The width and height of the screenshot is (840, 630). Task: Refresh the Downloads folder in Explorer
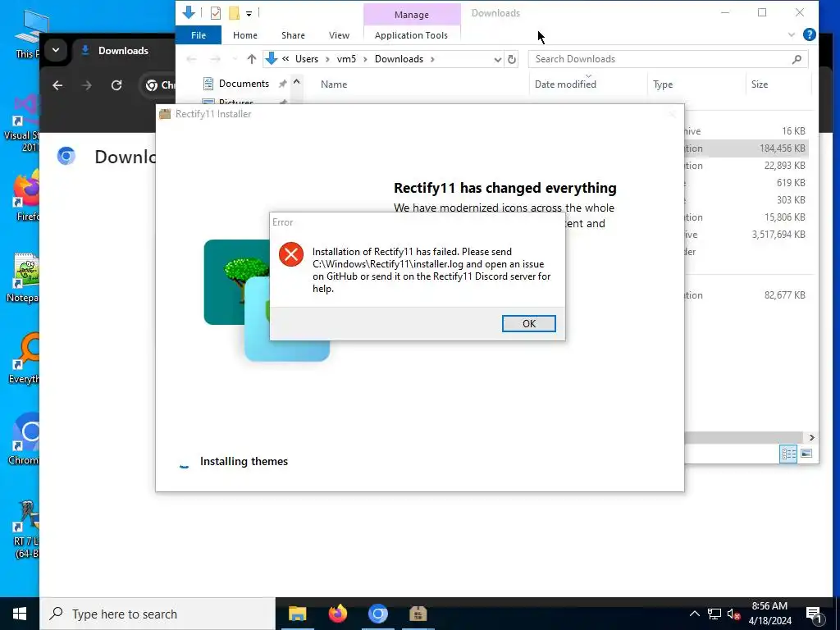[x=512, y=59]
